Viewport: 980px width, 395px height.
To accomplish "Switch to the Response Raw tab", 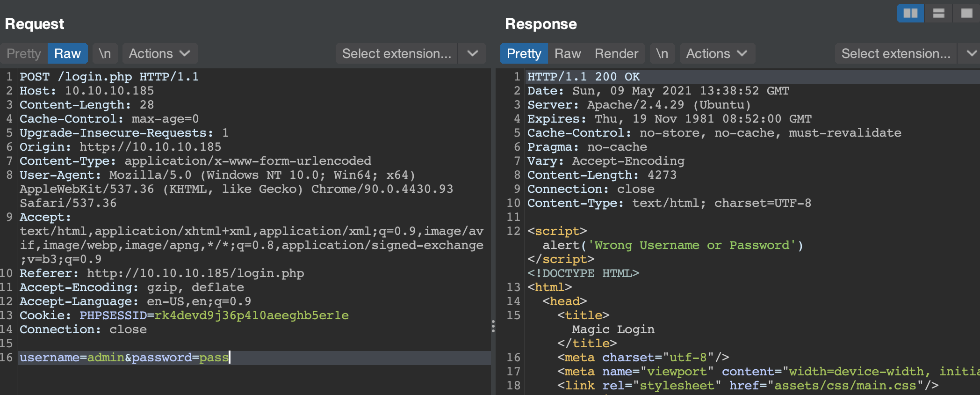I will 568,53.
